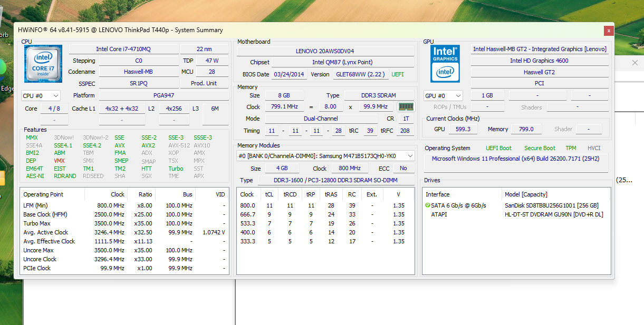
Task: Click the Intel Graphics logo
Action: pos(445,64)
